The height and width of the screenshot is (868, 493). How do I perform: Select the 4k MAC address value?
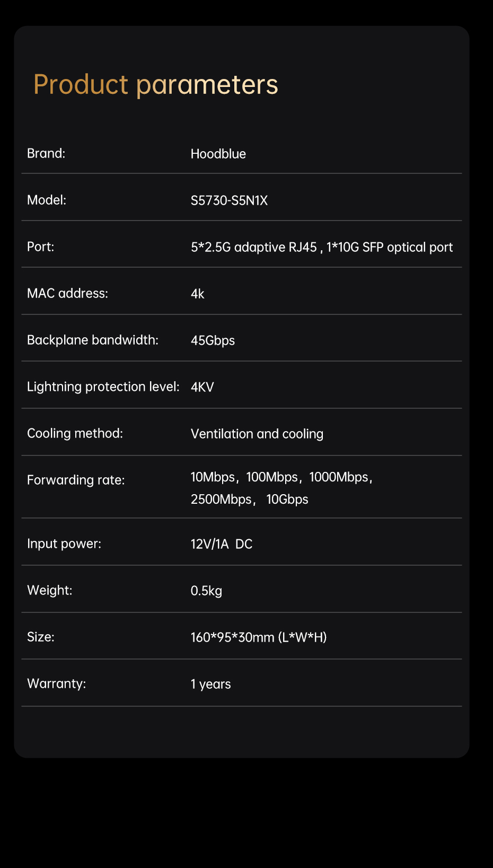(197, 294)
